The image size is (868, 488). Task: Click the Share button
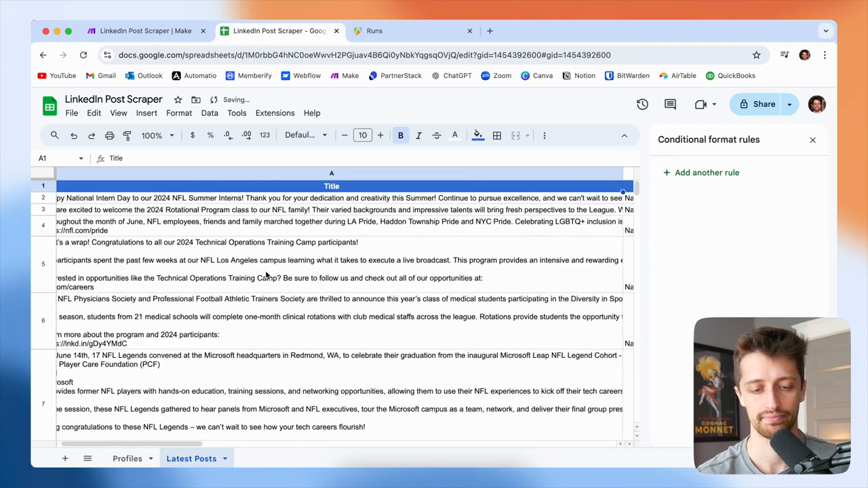tap(757, 104)
